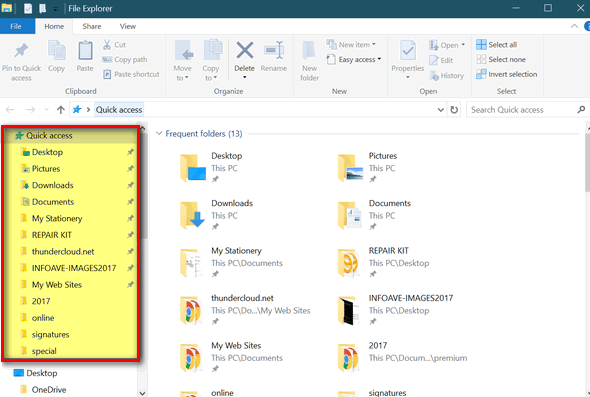
Task: Open the Pictures folder icon in main pane
Action: (x=350, y=168)
